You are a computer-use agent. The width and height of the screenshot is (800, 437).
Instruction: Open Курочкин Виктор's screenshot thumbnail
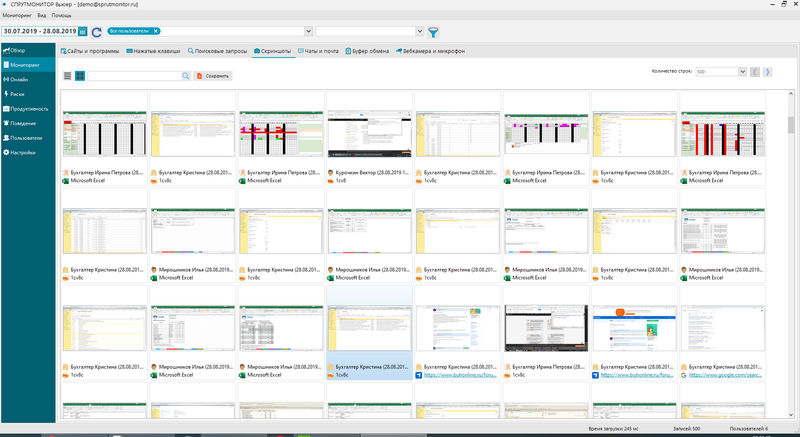(369, 134)
